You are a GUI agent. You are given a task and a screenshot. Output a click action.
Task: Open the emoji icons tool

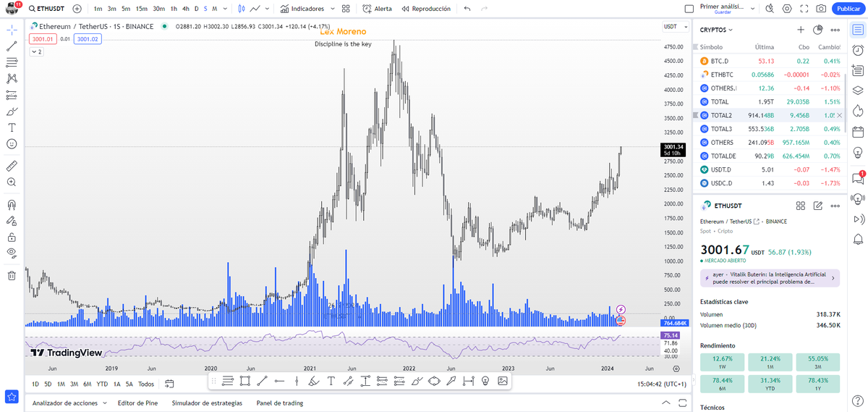pyautogui.click(x=12, y=143)
